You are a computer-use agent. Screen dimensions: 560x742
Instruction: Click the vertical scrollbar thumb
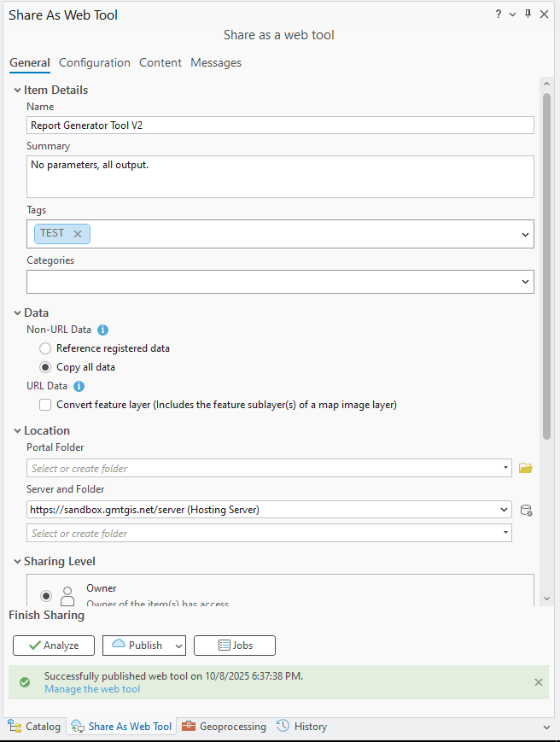click(x=546, y=266)
